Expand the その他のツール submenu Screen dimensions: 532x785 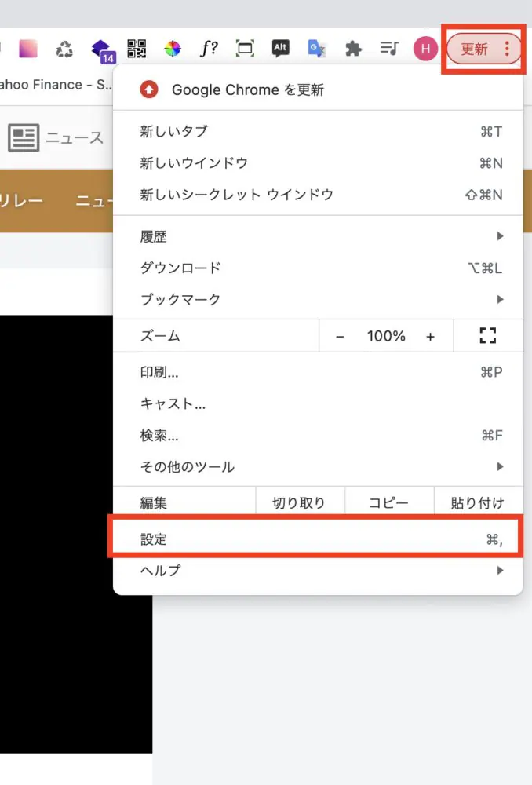(x=318, y=466)
